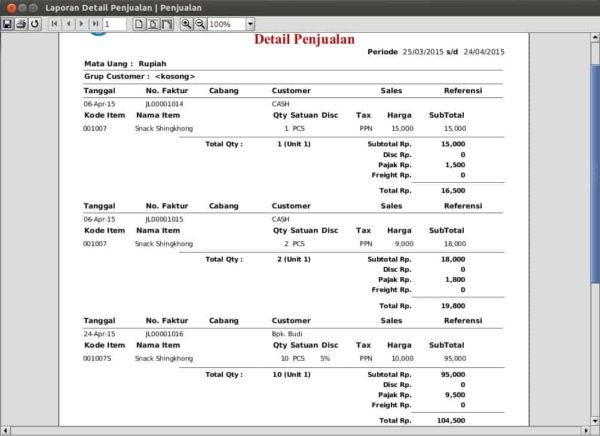
Task: Reload the report with the refresh icon
Action: 35,23
